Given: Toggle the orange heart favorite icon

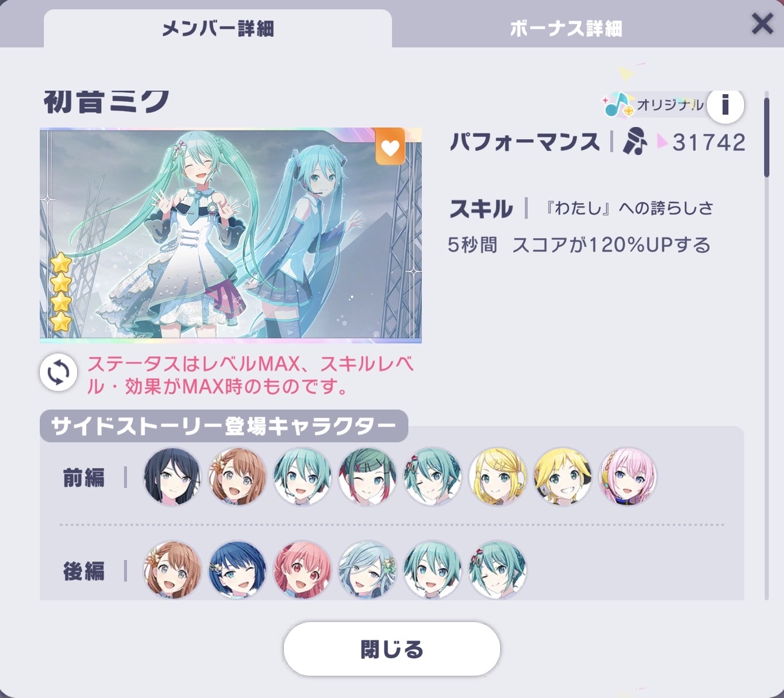Looking at the screenshot, I should point(390,147).
